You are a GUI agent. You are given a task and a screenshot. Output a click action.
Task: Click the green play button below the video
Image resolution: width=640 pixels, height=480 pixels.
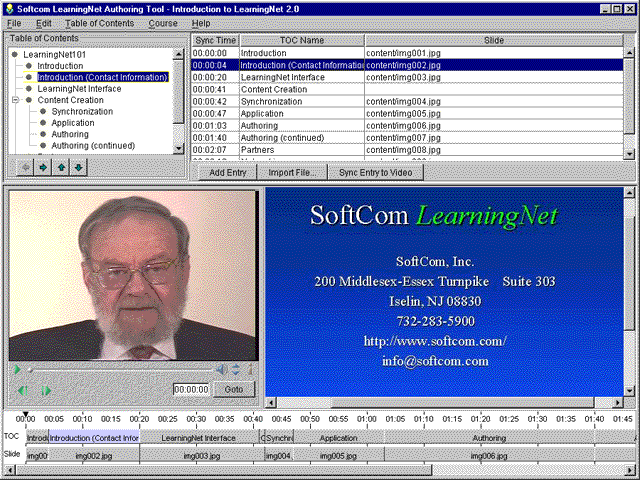click(17, 369)
